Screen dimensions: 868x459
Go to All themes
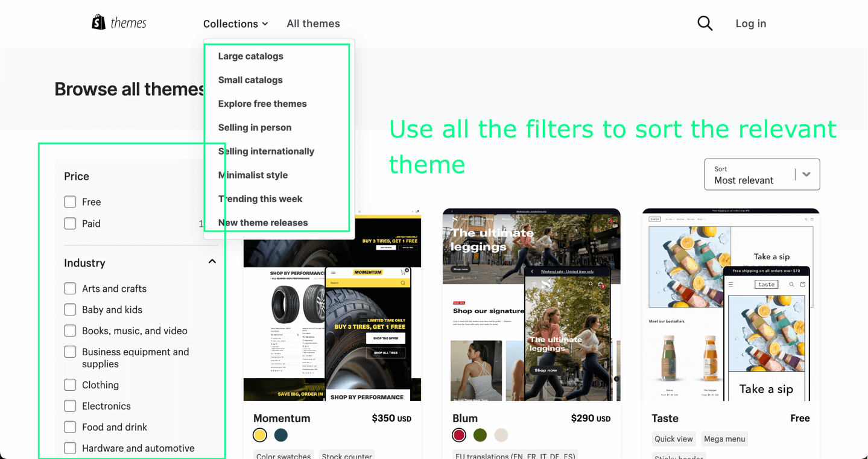[313, 24]
